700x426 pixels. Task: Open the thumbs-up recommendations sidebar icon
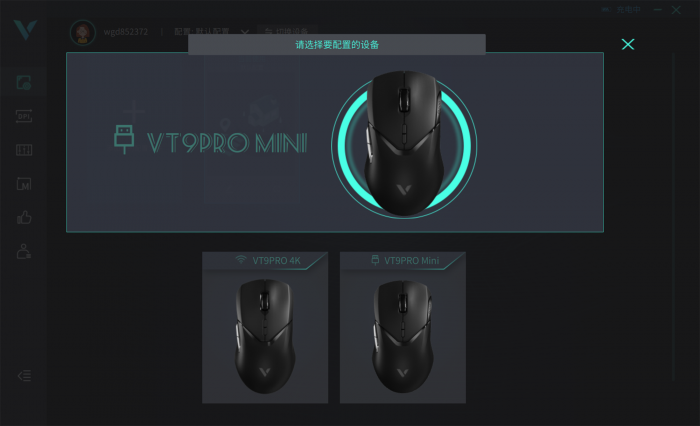(x=24, y=217)
